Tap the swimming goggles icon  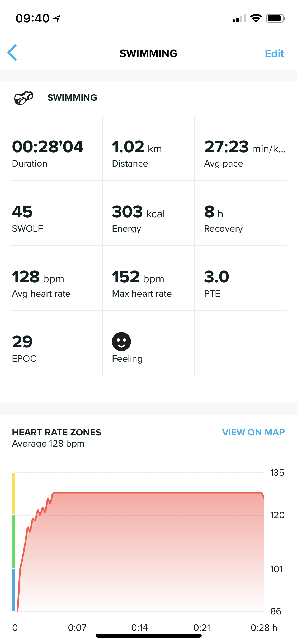tap(23, 98)
